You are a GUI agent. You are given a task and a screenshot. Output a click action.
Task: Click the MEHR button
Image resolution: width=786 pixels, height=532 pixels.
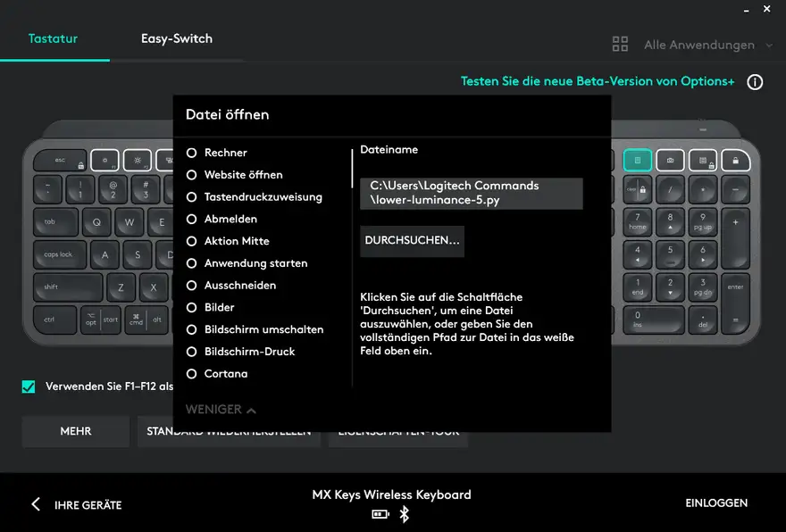click(x=76, y=431)
